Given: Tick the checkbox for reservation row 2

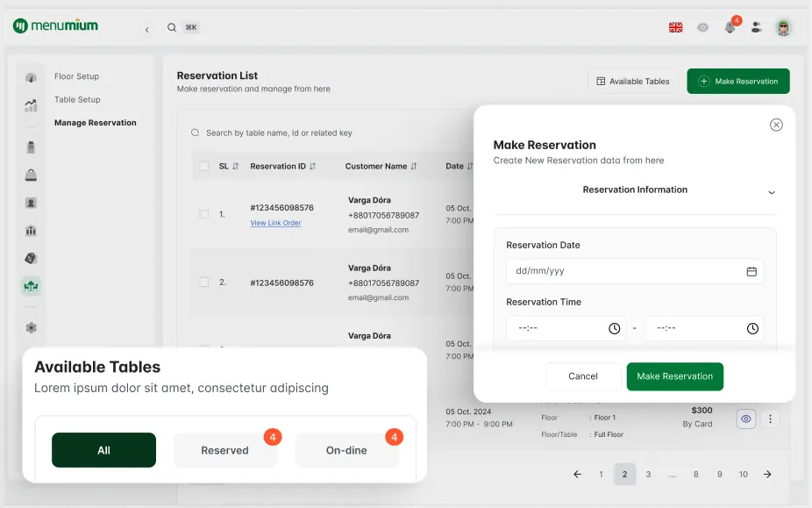Looking at the screenshot, I should coord(203,282).
